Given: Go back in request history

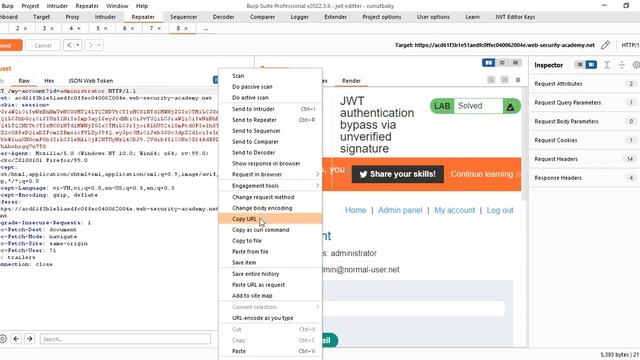Looking at the screenshot, I should point(69,45).
